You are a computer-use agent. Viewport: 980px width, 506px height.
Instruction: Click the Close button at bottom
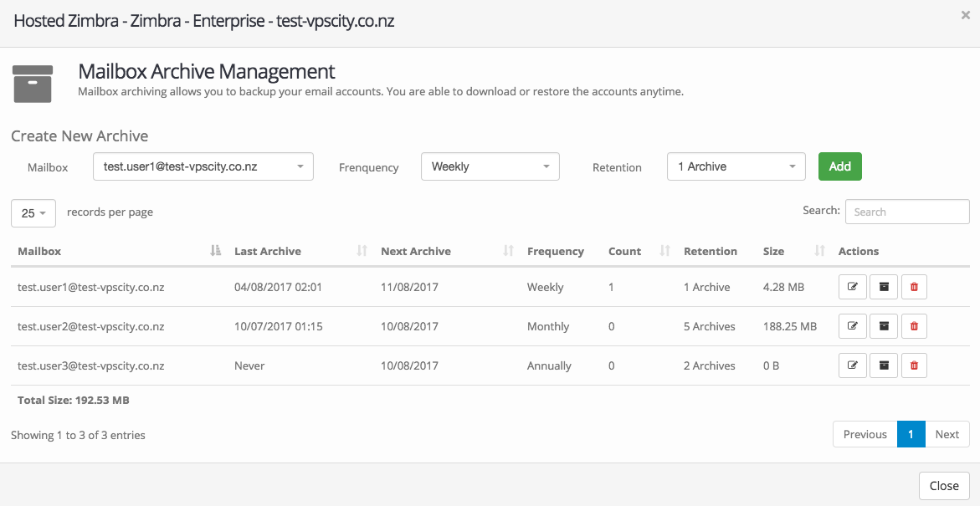943,486
